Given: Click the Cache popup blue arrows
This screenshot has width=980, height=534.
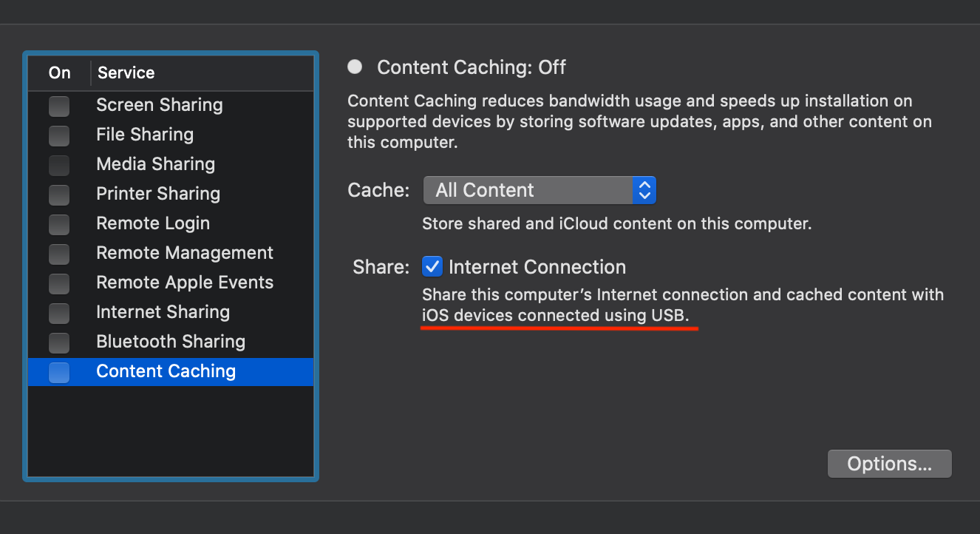Looking at the screenshot, I should tap(644, 190).
